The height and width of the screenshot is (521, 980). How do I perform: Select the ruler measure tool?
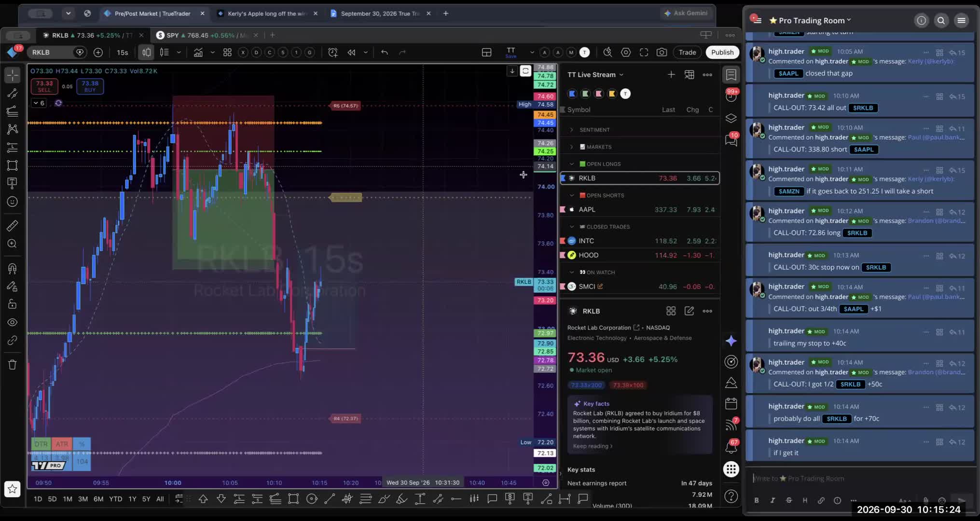12,225
